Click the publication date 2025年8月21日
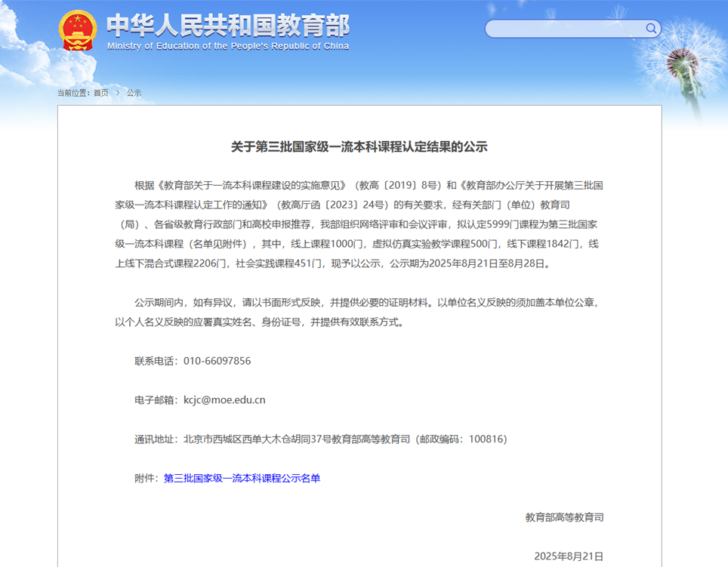Screen dimensions: 728x567 (569, 556)
